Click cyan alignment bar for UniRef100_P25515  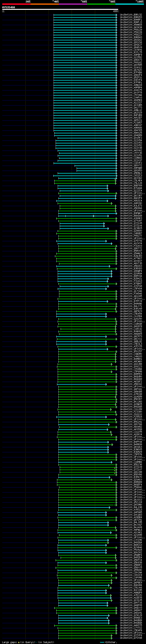click(82, 417)
